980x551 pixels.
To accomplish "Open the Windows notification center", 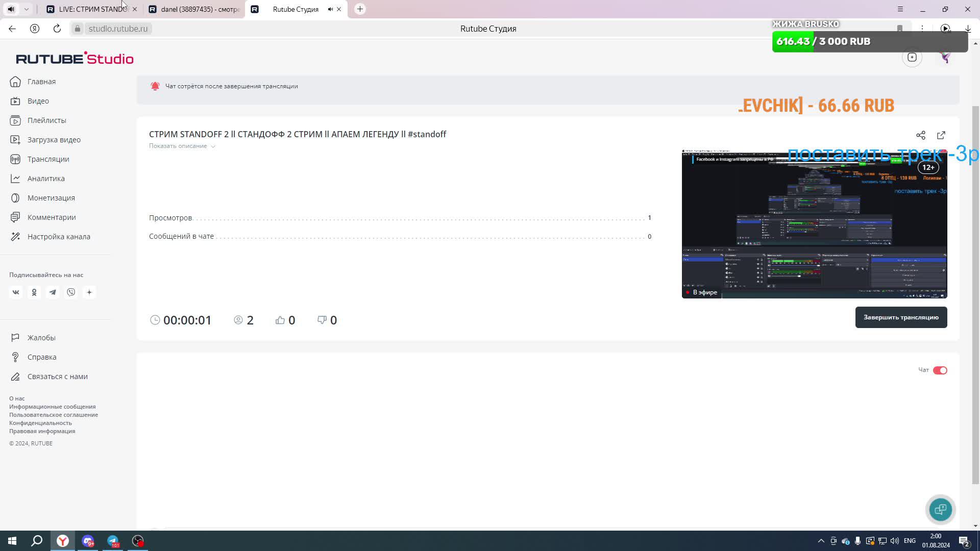I will point(964,541).
